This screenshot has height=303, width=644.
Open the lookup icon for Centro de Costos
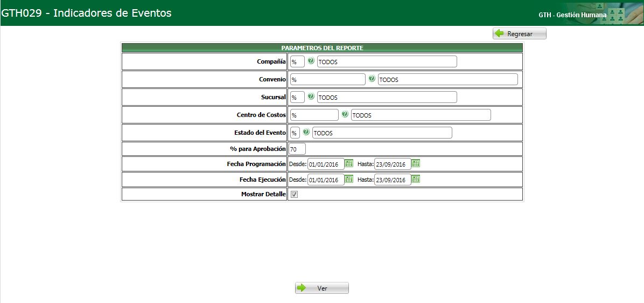[x=345, y=114]
